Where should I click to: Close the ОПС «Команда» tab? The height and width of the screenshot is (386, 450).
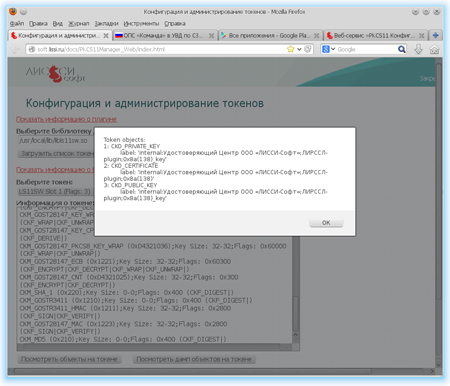click(211, 35)
